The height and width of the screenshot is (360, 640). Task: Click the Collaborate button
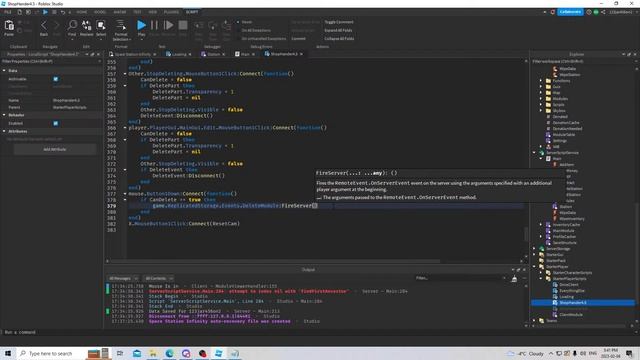(x=570, y=12)
